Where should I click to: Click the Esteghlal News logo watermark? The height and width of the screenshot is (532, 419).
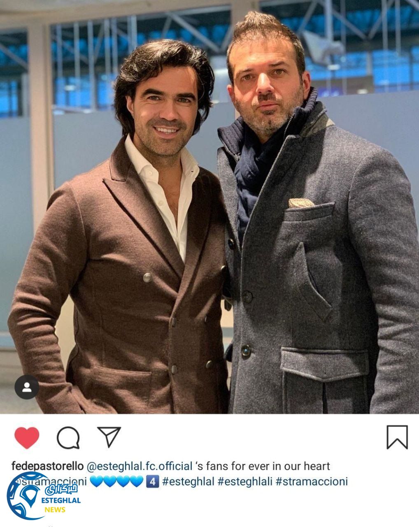pos(43,496)
